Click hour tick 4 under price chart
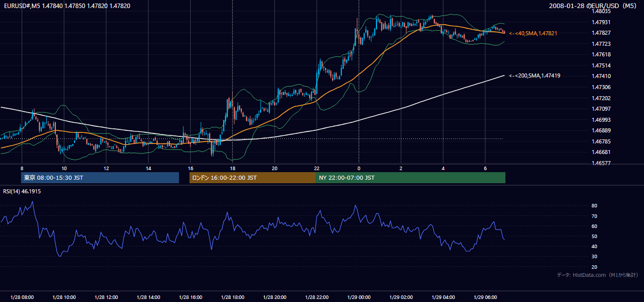Viewport: 644px width, 302px height. pyautogui.click(x=443, y=168)
